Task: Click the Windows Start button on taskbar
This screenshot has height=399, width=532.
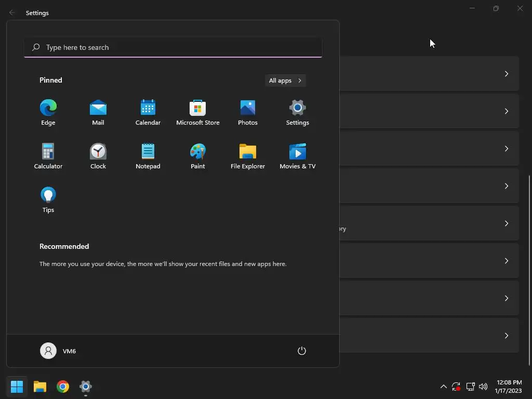Action: (x=17, y=387)
